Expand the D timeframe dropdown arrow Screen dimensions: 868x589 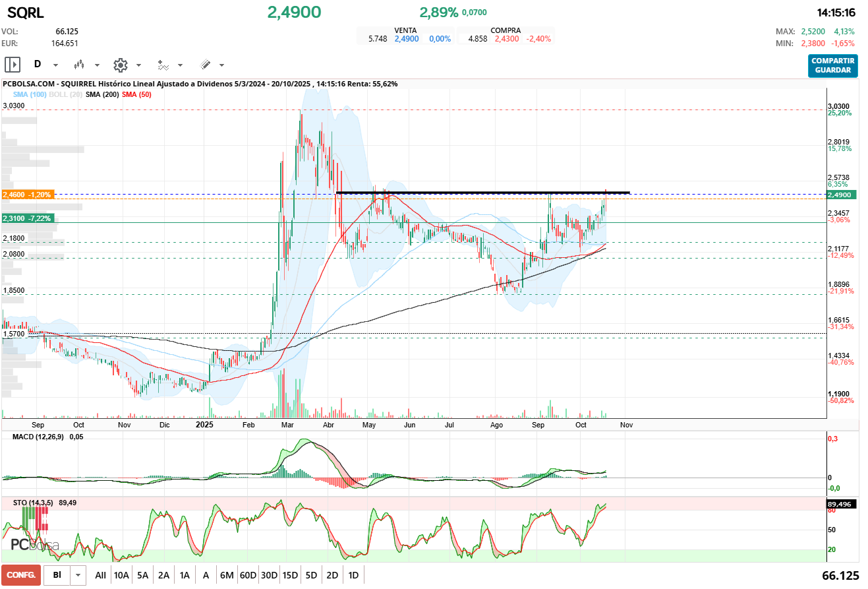point(55,65)
